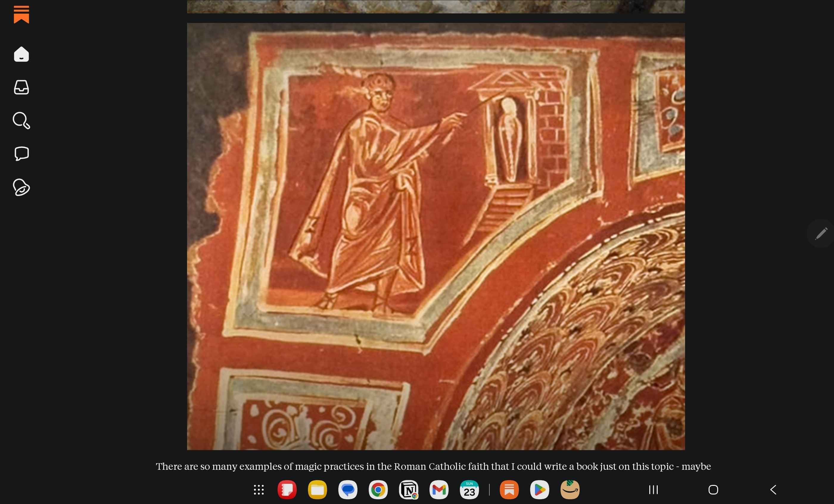This screenshot has width=834, height=504.
Task: Go to the Home feed
Action: (x=21, y=54)
